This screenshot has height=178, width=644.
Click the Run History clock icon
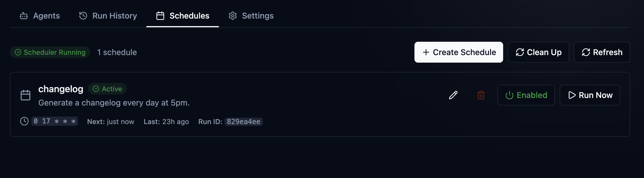pos(83,16)
